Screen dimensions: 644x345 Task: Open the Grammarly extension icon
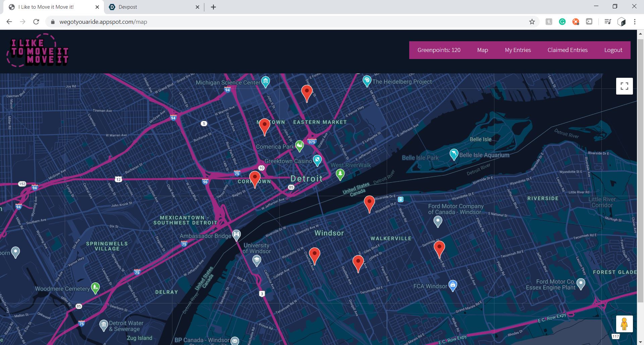tap(562, 22)
